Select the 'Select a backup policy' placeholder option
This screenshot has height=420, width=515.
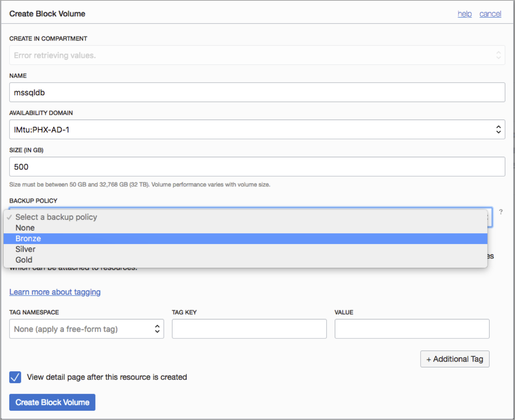[x=56, y=217]
